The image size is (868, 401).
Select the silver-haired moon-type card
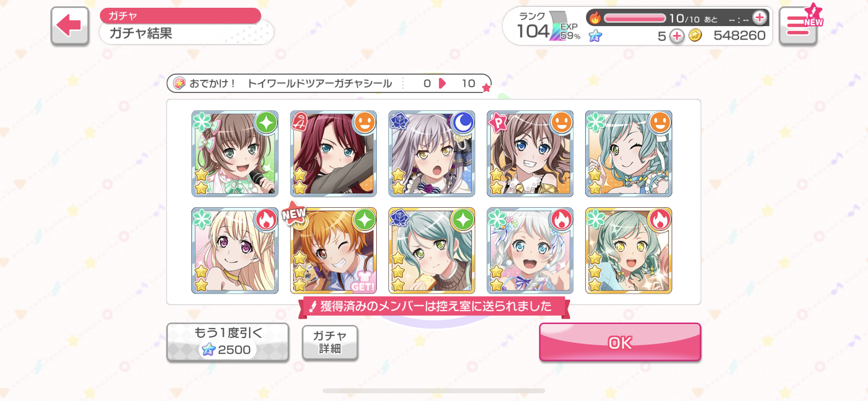point(432,154)
